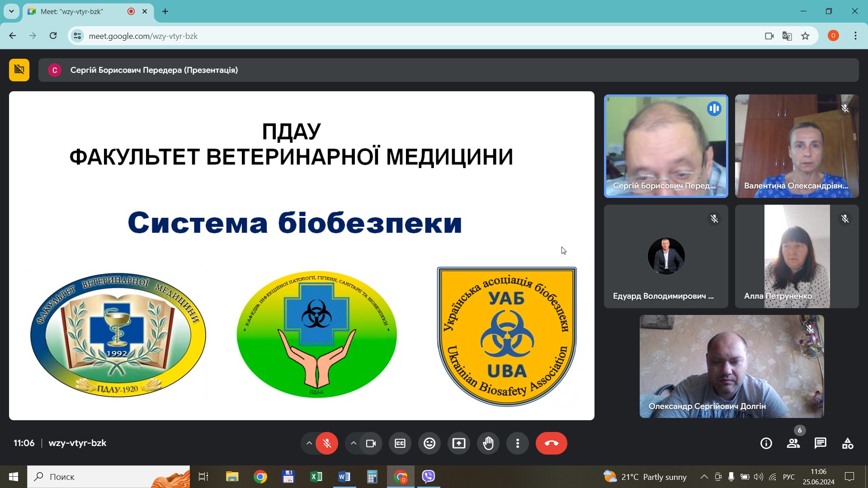Screen dimensions: 868x488
Task: Open camera permission icon in address bar
Action: (769, 36)
